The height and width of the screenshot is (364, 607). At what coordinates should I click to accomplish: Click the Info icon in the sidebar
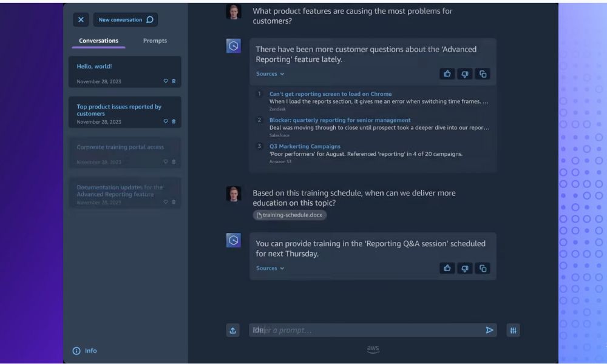pos(76,351)
